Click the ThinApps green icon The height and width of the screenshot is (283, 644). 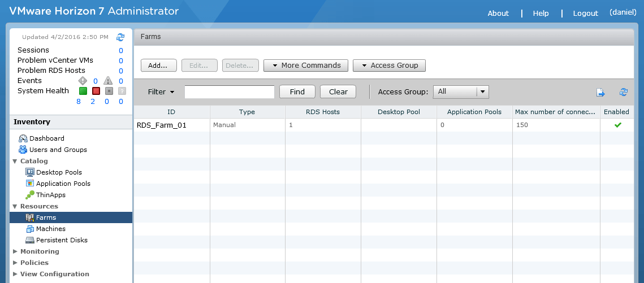pyautogui.click(x=30, y=195)
